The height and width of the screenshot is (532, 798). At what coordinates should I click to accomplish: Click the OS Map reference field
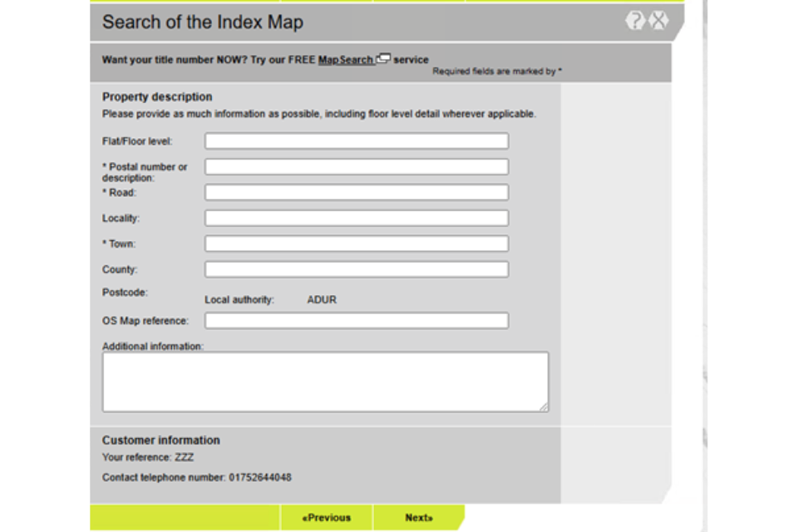(357, 321)
